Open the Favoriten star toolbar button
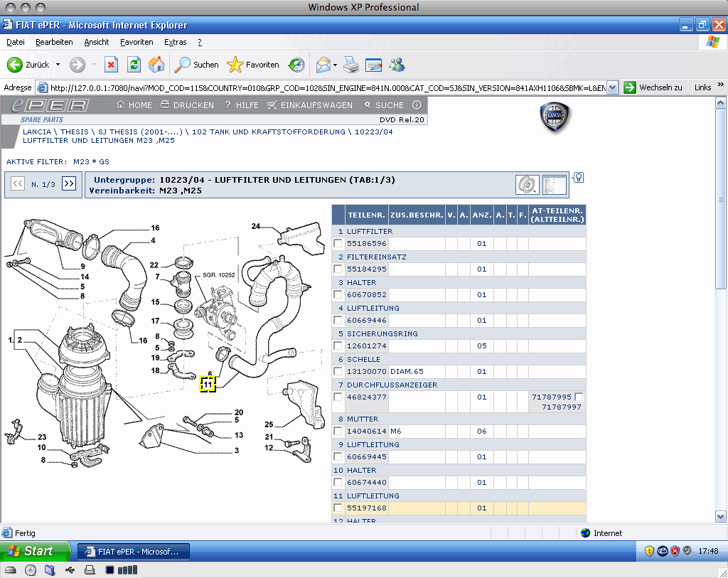 pos(253,65)
